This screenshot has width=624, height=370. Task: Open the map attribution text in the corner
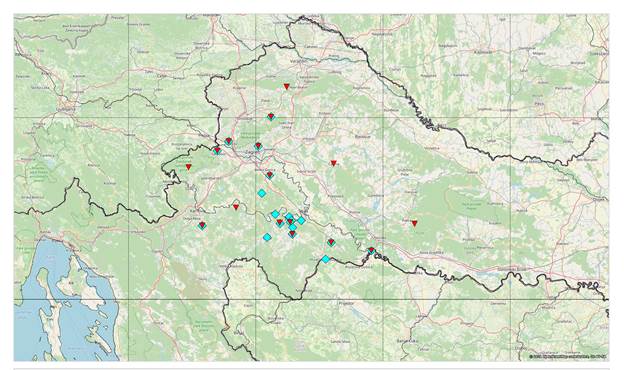pyautogui.click(x=568, y=356)
